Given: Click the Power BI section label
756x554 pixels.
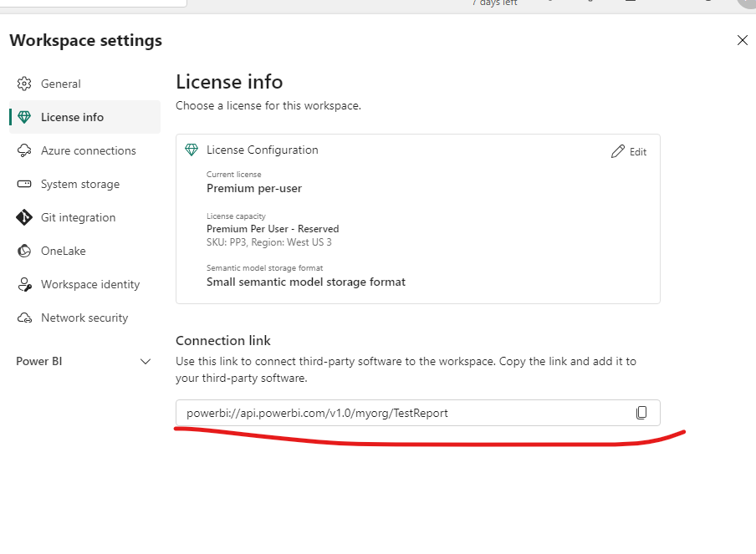Looking at the screenshot, I should [x=39, y=361].
